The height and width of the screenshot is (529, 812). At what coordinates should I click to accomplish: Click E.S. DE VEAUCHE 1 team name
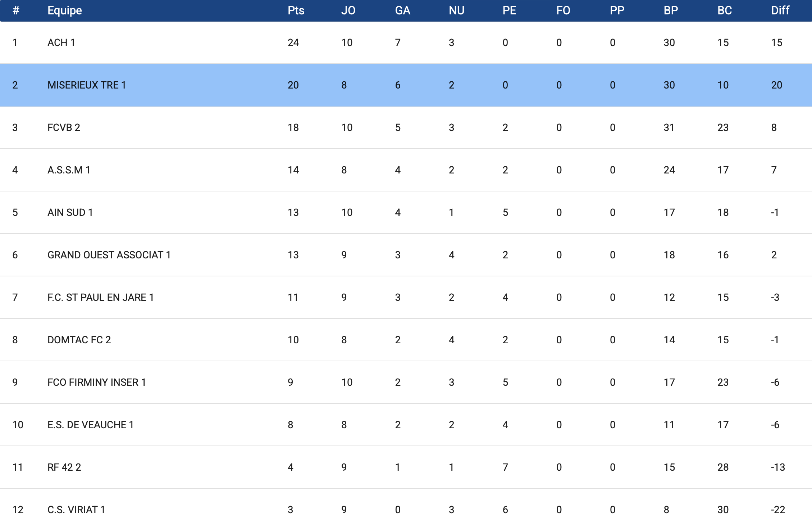click(x=91, y=425)
